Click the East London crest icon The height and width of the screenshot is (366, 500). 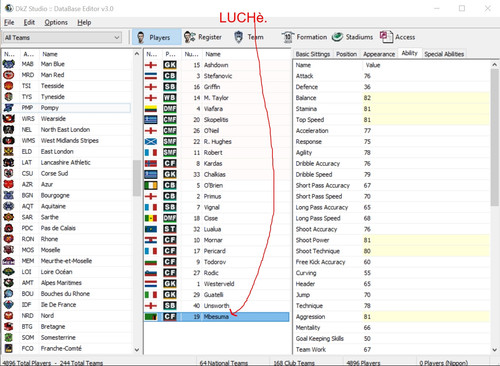pyautogui.click(x=9, y=152)
